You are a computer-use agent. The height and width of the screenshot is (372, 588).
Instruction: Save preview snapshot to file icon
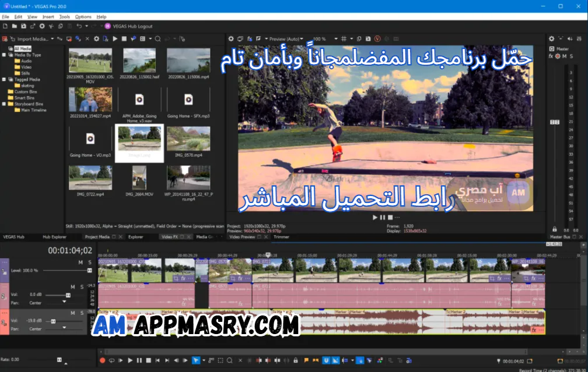(x=368, y=38)
